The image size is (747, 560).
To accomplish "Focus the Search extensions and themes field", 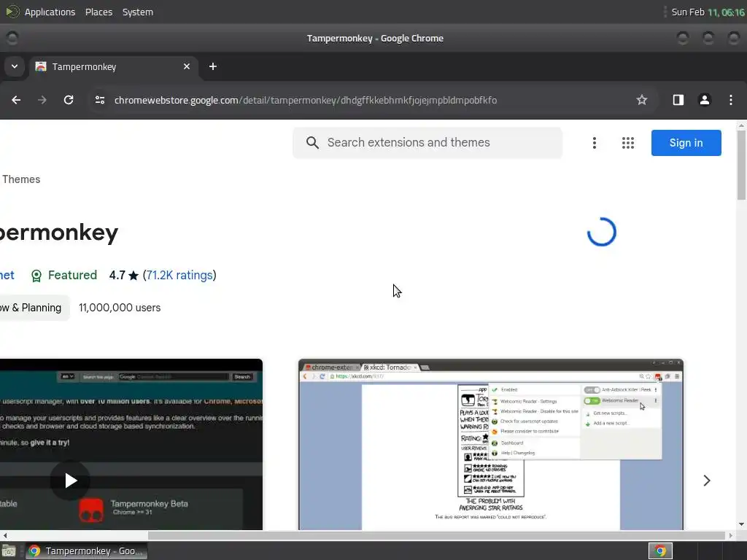I will click(x=427, y=142).
